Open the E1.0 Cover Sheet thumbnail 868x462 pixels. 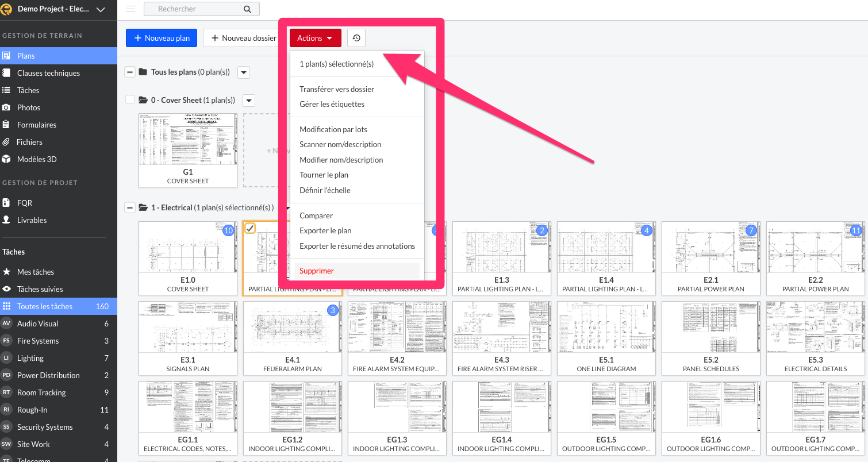[188, 259]
